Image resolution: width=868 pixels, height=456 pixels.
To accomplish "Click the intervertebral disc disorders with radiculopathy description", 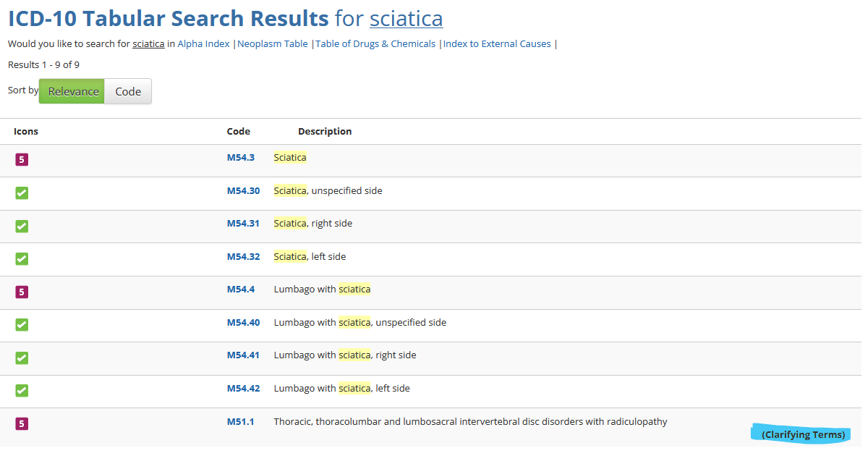I will [x=470, y=422].
